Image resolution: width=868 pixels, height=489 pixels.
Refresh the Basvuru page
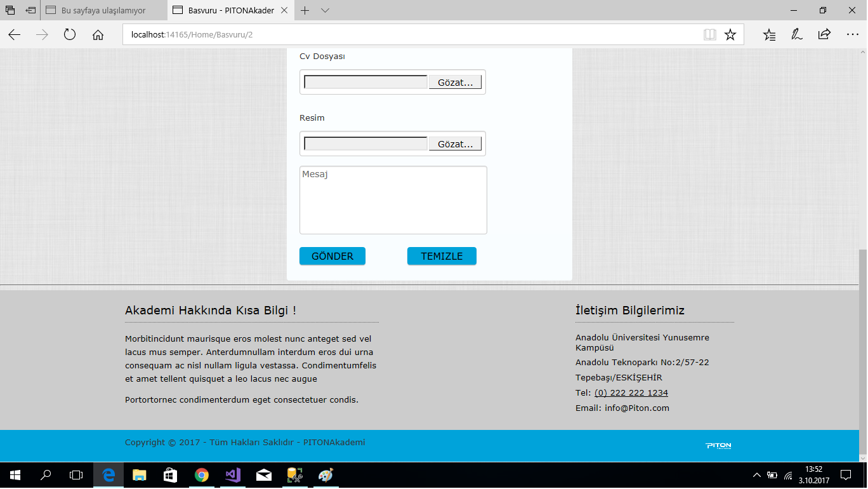[69, 35]
